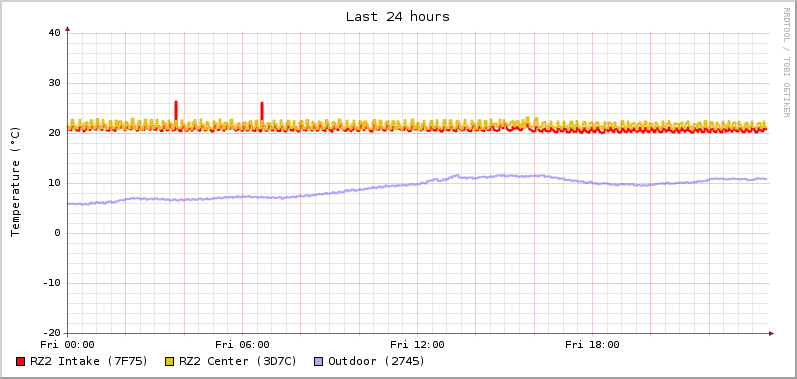Click the arrow atop the temperature axis
This screenshot has height=379, width=797.
(68, 29)
